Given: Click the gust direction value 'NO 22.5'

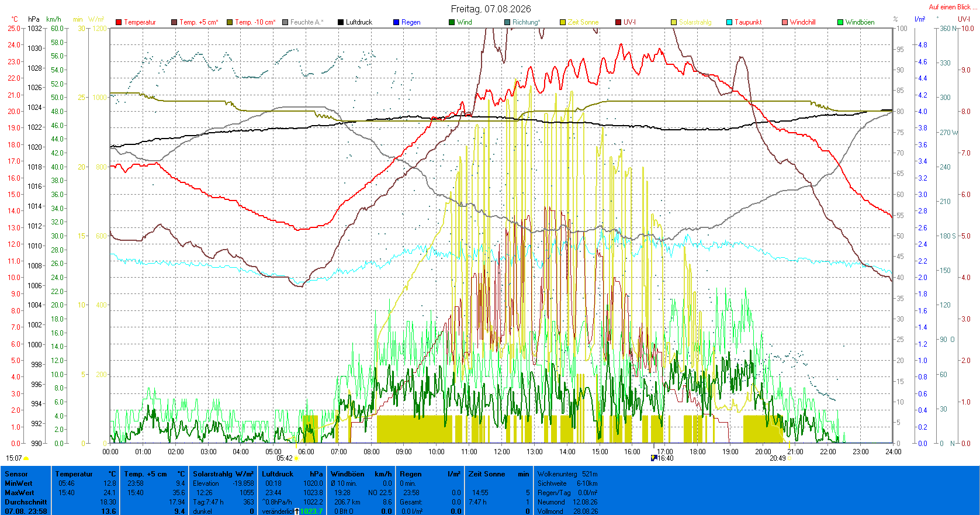Looking at the screenshot, I should (x=380, y=493).
